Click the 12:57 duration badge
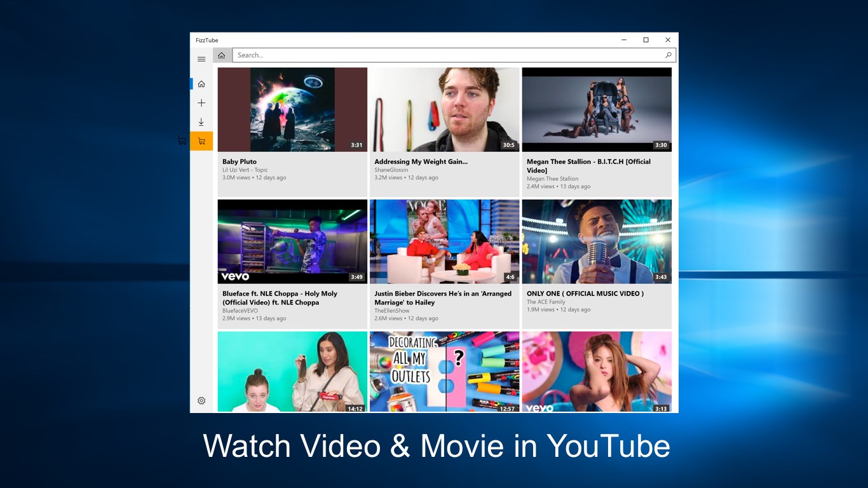The width and height of the screenshot is (868, 488). 508,409
